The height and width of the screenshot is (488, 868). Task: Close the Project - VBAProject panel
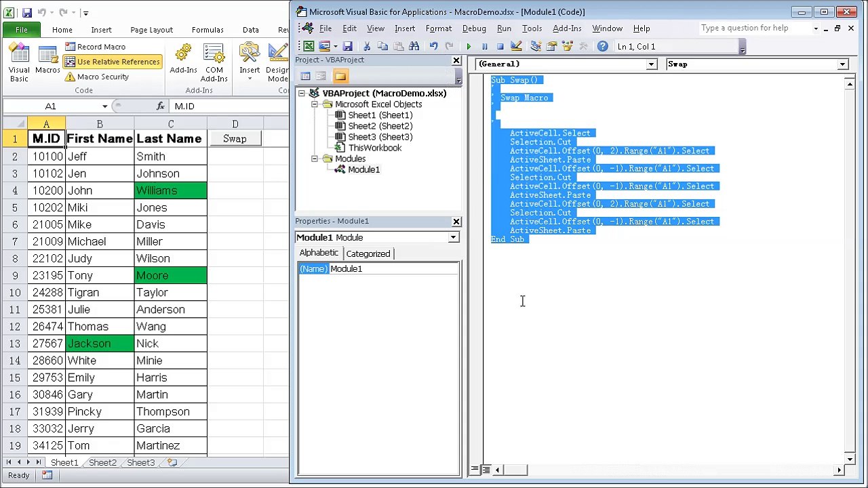coord(456,60)
